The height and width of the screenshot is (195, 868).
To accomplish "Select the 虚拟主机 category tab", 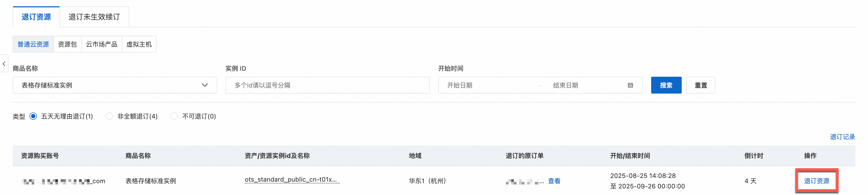I will 139,44.
